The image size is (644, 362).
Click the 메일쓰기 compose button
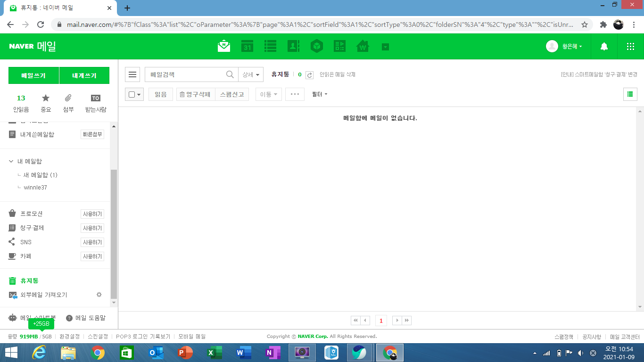coord(33,75)
